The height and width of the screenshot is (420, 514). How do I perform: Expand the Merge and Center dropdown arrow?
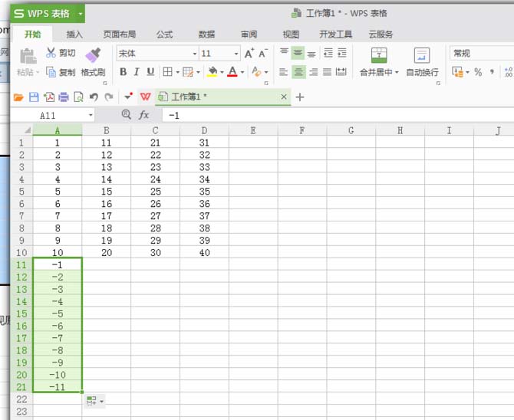(397, 72)
